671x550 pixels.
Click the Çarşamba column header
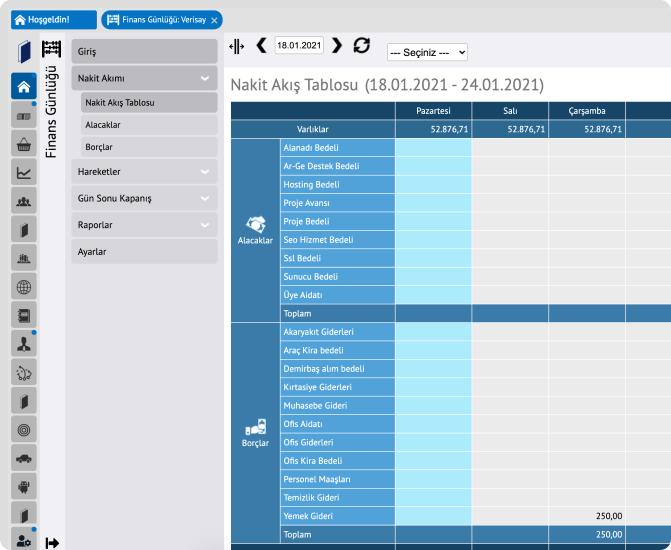[587, 111]
